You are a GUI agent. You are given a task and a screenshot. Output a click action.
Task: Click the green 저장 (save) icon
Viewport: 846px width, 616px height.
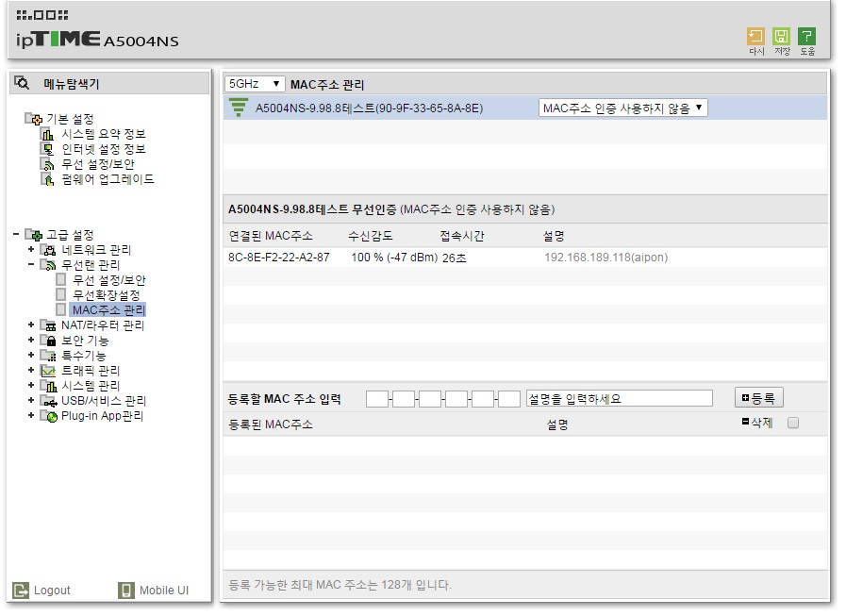(x=781, y=36)
